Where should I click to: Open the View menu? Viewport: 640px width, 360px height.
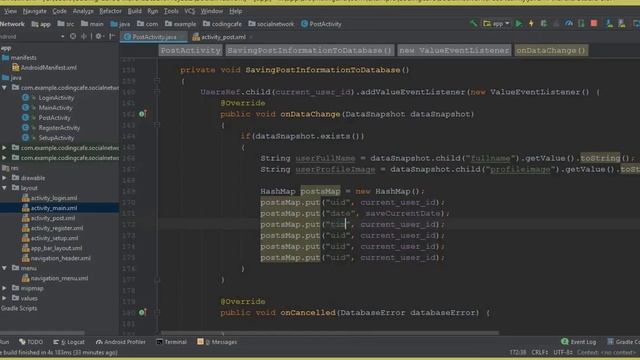[10, 11]
